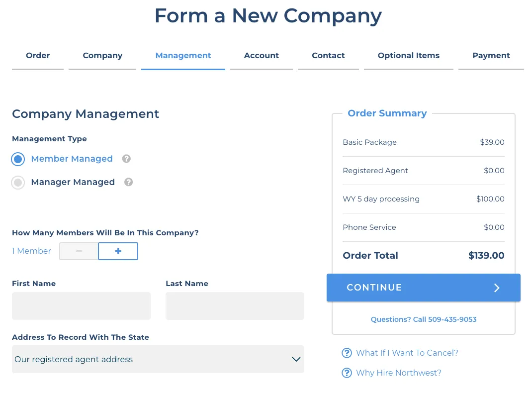
Task: Click the minus icon to reduce member count
Action: tap(78, 251)
